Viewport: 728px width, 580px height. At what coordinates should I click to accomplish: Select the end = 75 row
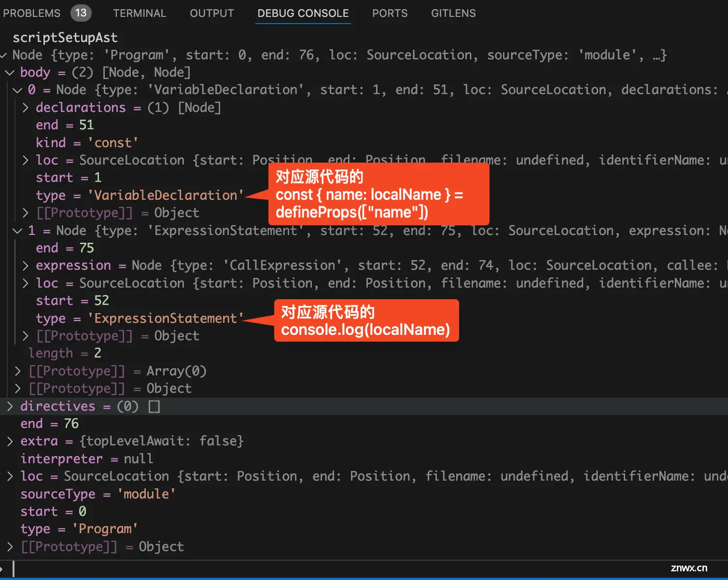tap(65, 248)
